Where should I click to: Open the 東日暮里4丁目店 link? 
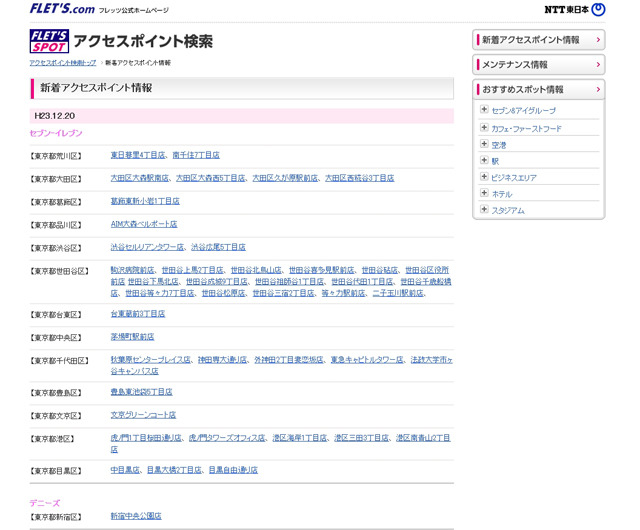click(x=138, y=155)
